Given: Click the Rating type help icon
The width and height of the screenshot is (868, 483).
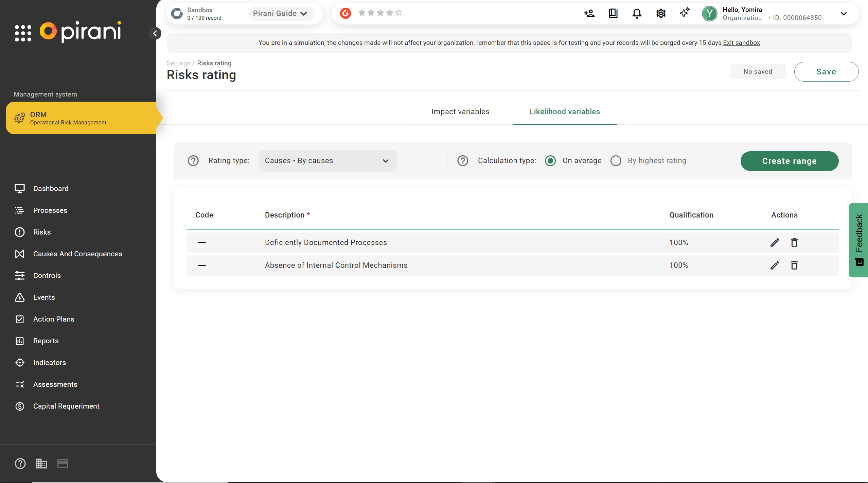Looking at the screenshot, I should click(x=193, y=161).
